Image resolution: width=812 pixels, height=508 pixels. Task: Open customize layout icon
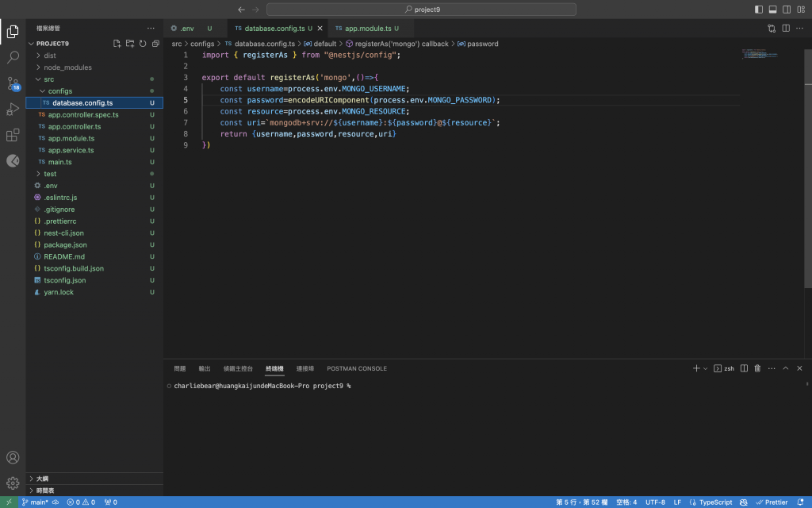[x=801, y=10]
